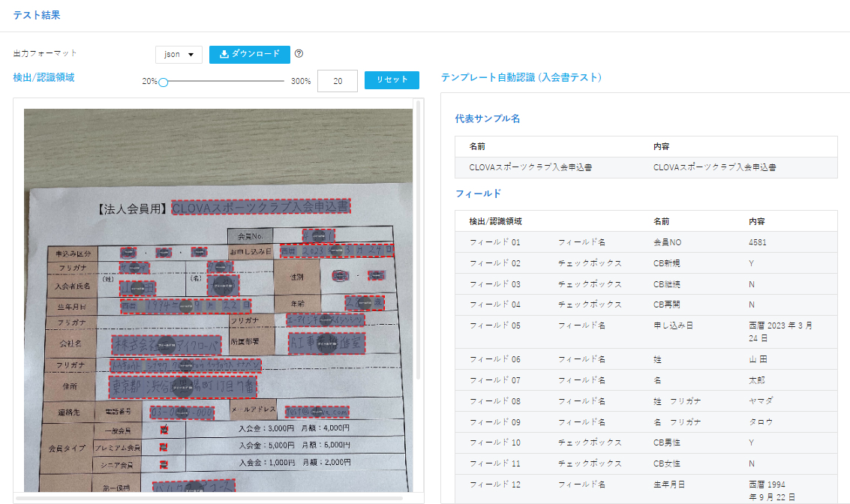Viewport: 850px width, 504px height.
Task: Click the Download button
Action: pyautogui.click(x=249, y=54)
